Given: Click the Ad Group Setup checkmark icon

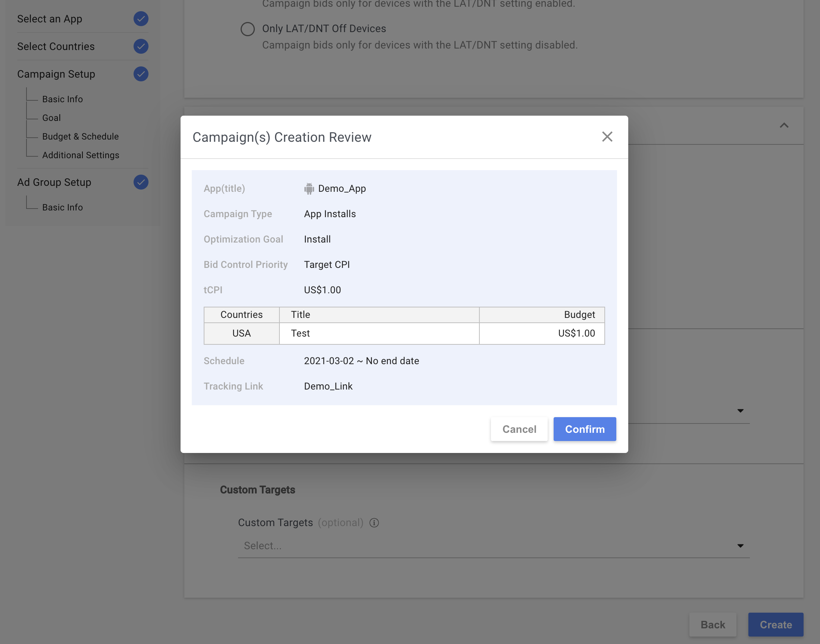Looking at the screenshot, I should click(x=141, y=182).
